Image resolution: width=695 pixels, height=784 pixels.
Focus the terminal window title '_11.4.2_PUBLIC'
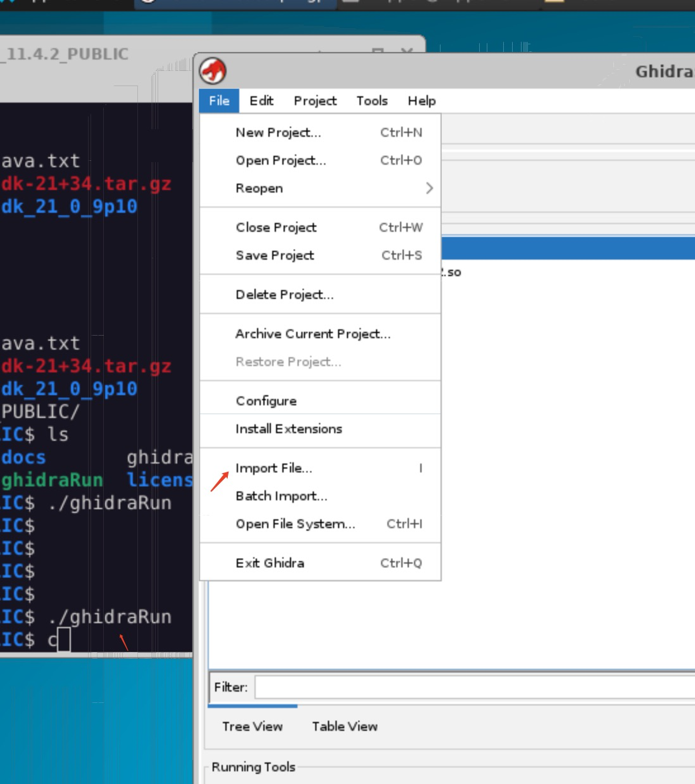[65, 54]
